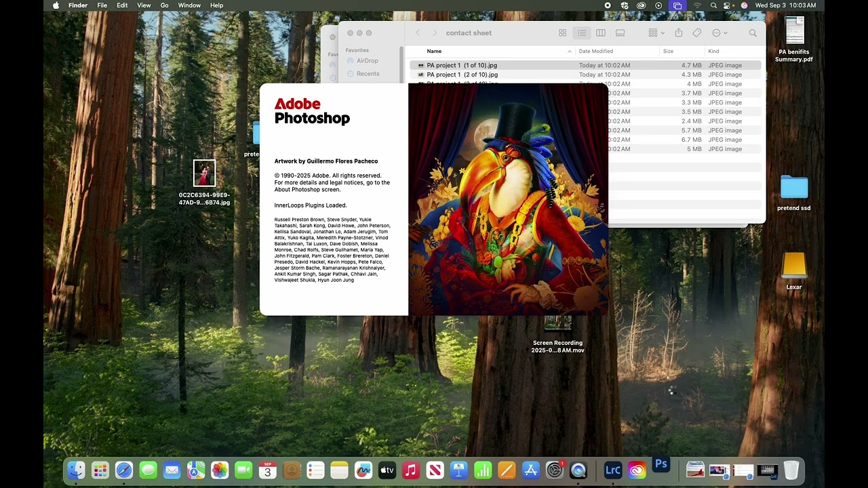Open Finder from the Dock
Viewport: 868px width, 488px height.
point(76,470)
